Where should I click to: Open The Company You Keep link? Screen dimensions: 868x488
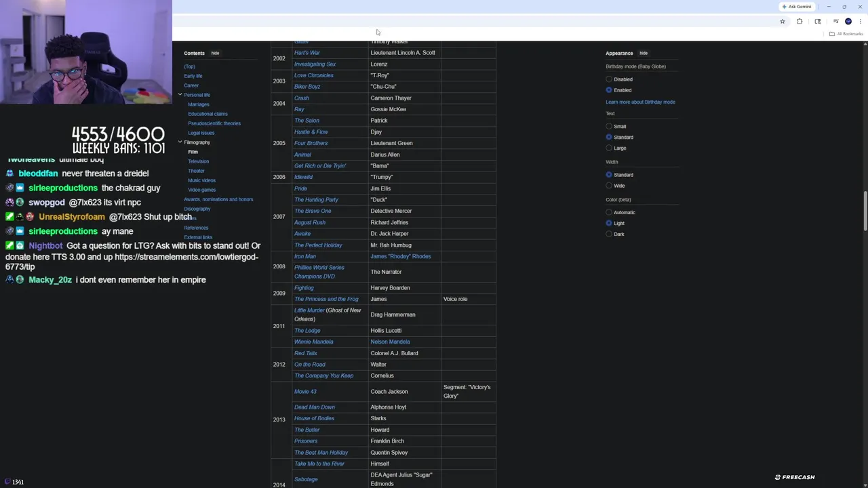(323, 376)
